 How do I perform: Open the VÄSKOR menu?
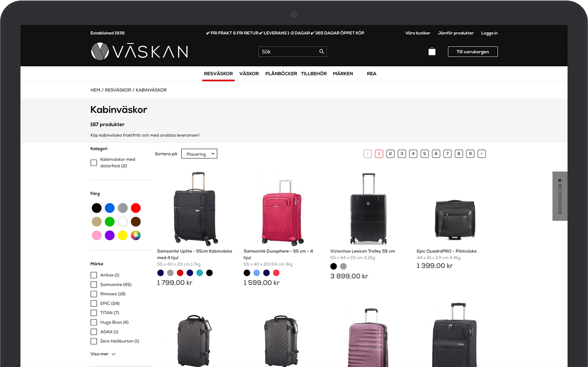tap(249, 74)
